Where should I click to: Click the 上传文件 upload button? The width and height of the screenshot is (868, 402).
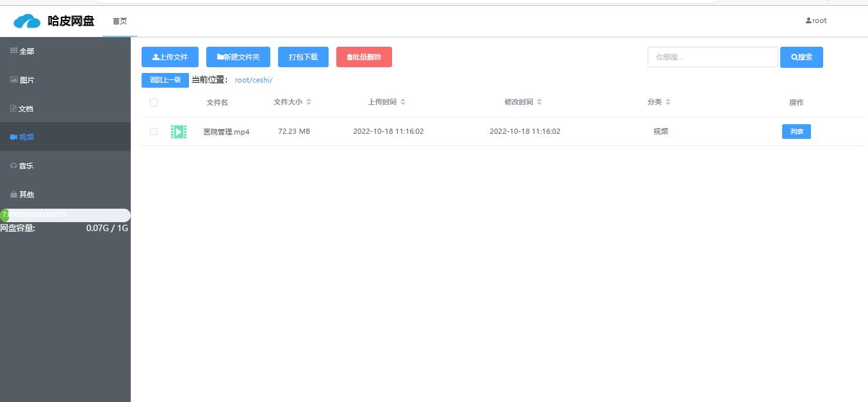170,57
